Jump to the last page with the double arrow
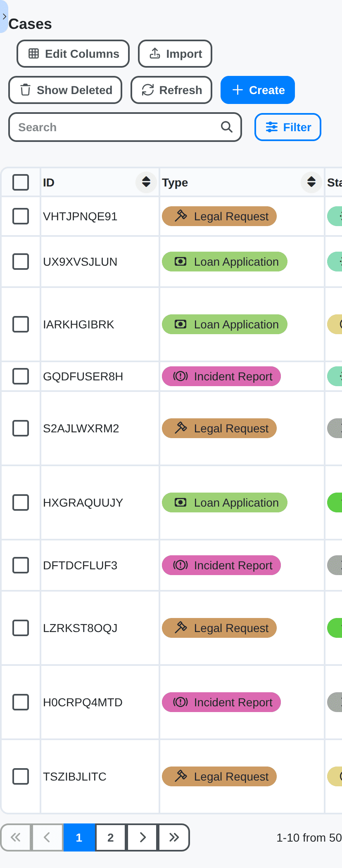This screenshot has height=868, width=342. click(x=174, y=837)
